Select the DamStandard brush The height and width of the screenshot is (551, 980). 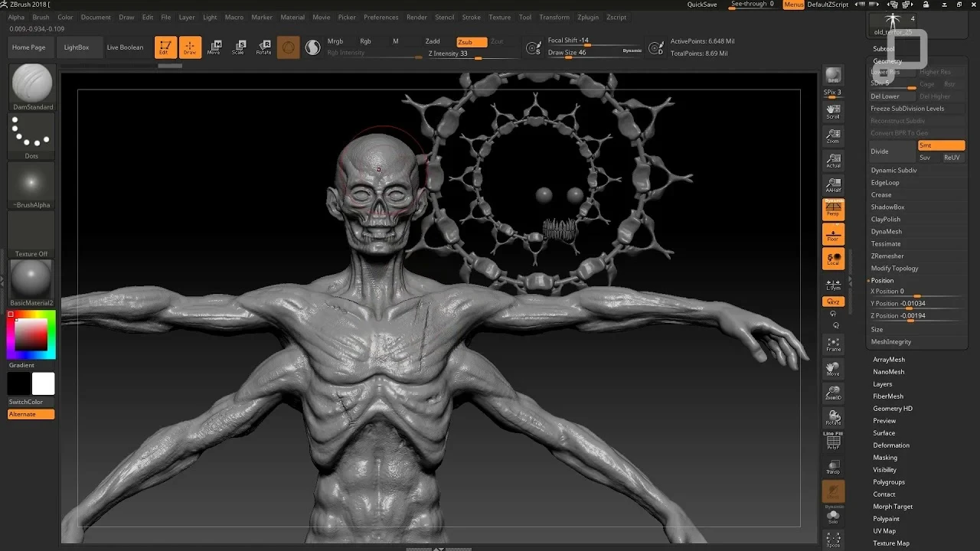click(31, 84)
